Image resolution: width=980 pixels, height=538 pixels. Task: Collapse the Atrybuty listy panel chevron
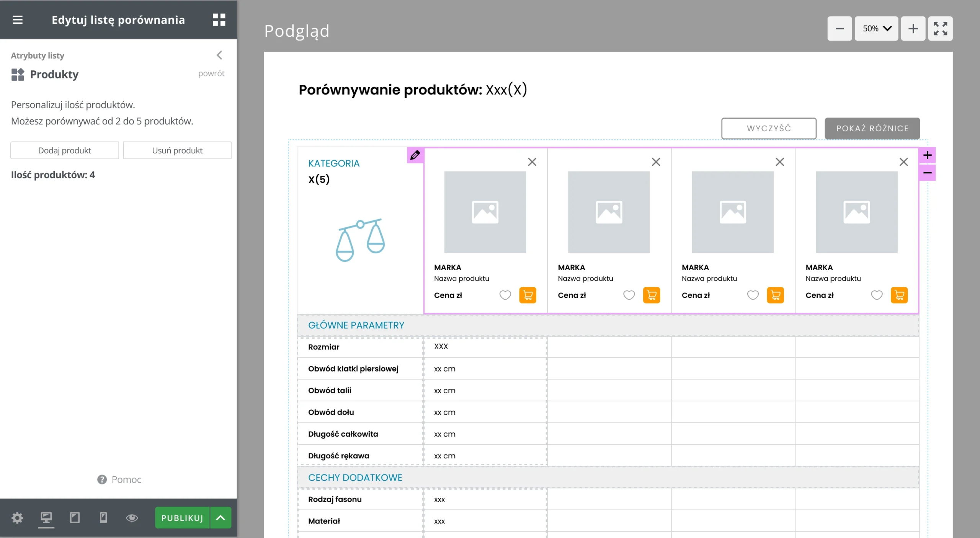(x=219, y=55)
